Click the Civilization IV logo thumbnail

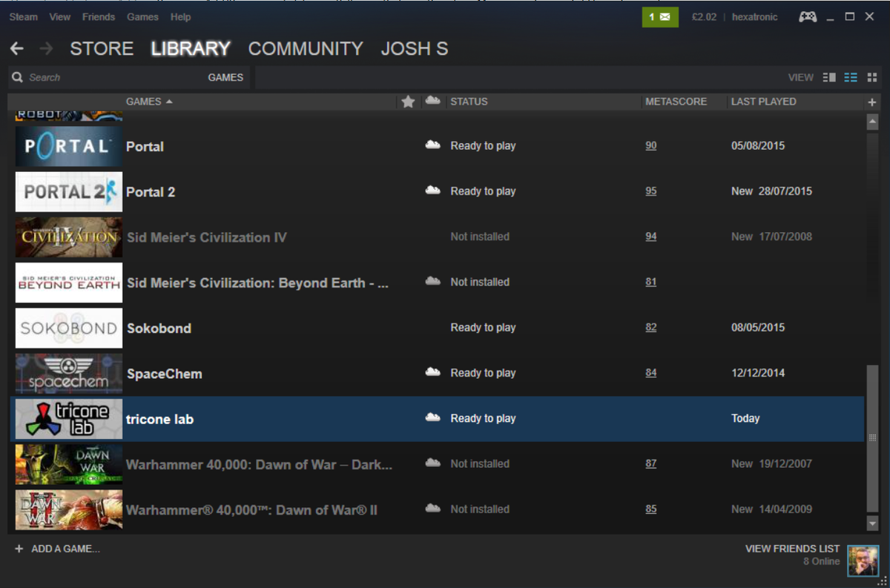69,237
